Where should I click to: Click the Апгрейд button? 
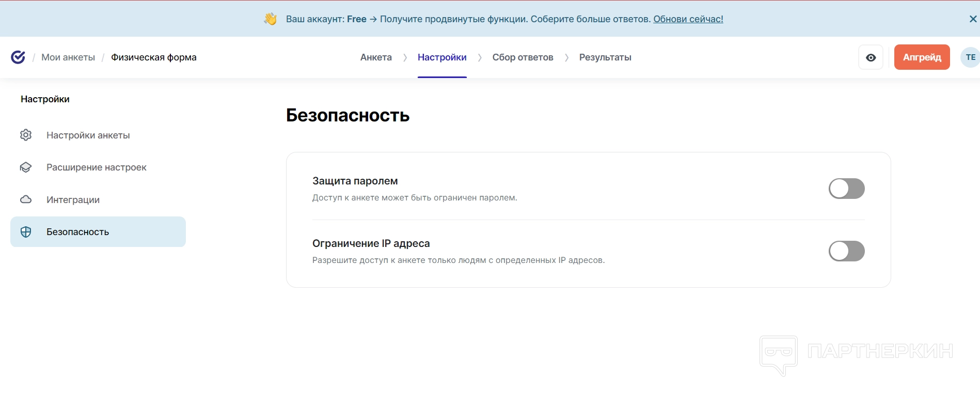tap(922, 57)
